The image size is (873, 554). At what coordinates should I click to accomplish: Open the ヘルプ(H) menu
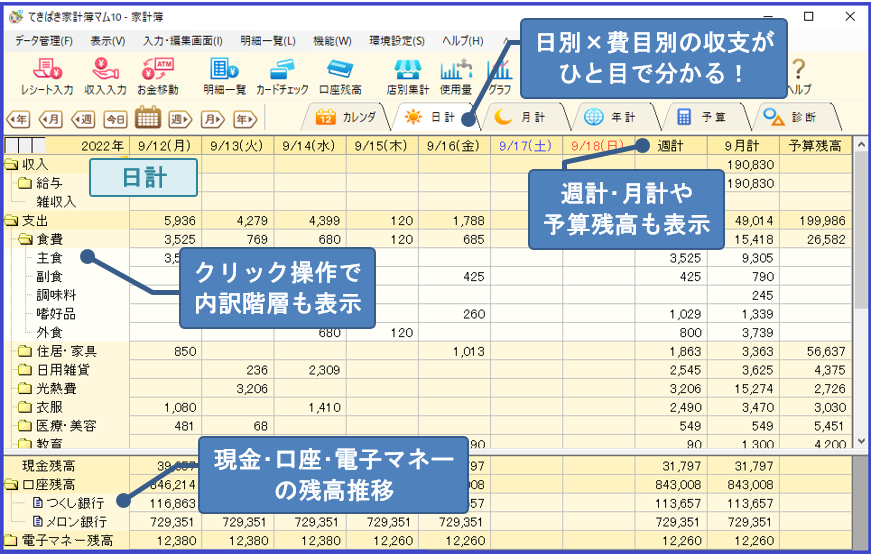pos(462,41)
